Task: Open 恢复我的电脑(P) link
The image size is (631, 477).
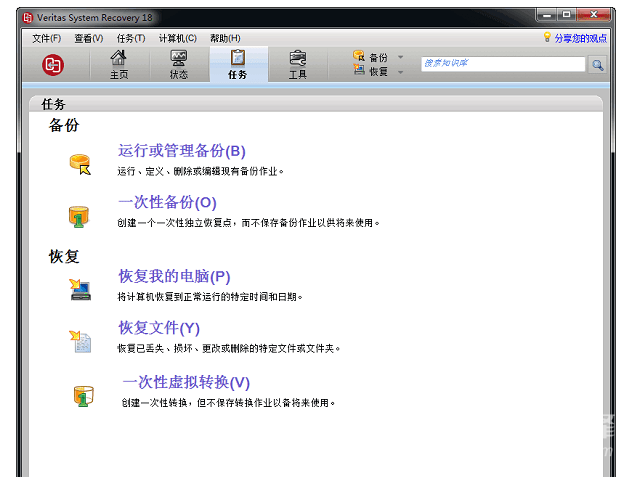Action: (x=174, y=277)
